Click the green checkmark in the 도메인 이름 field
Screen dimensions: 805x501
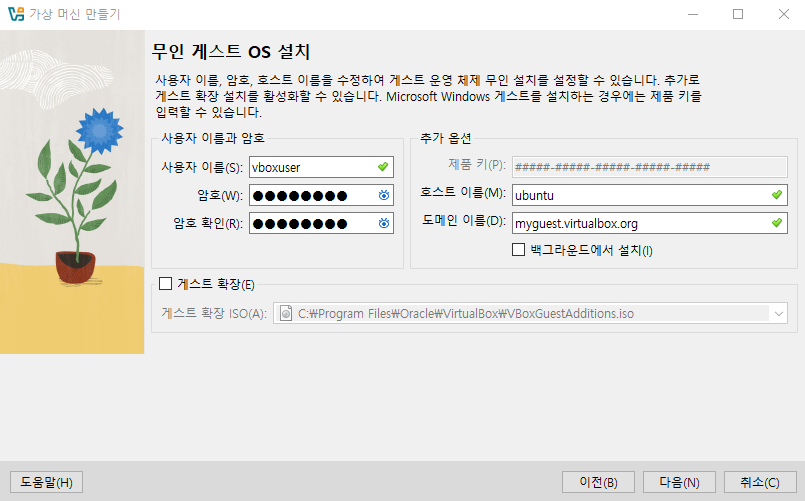coord(777,223)
